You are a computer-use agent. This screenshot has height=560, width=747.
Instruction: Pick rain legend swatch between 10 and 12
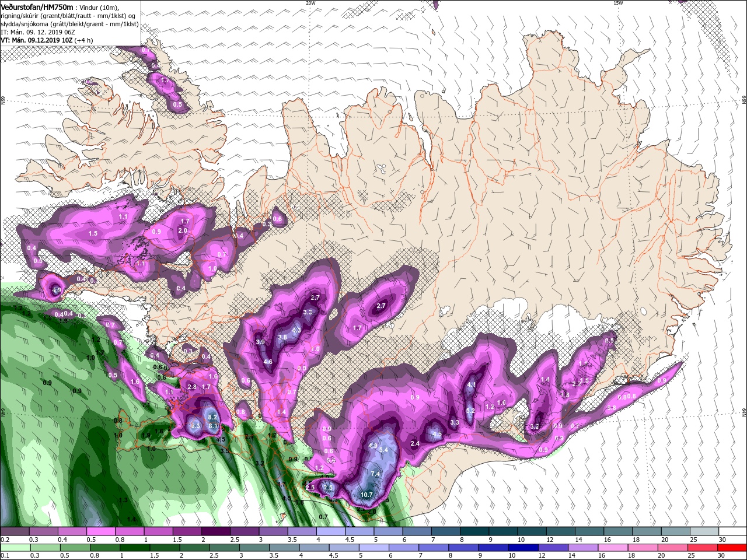click(522, 548)
